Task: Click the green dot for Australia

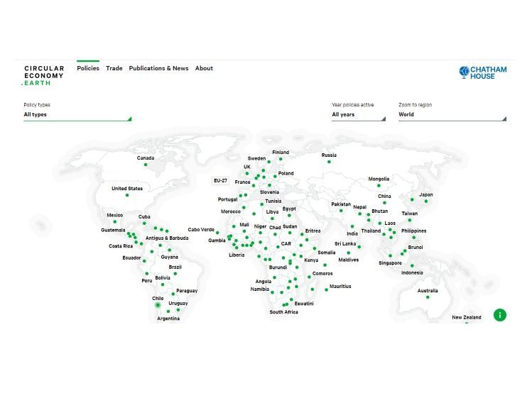Action: tap(428, 297)
